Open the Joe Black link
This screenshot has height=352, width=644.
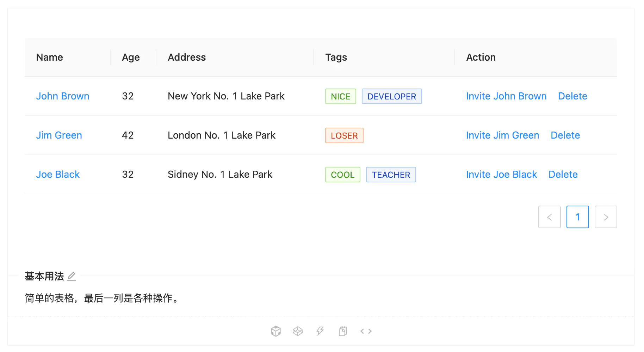[x=58, y=174]
